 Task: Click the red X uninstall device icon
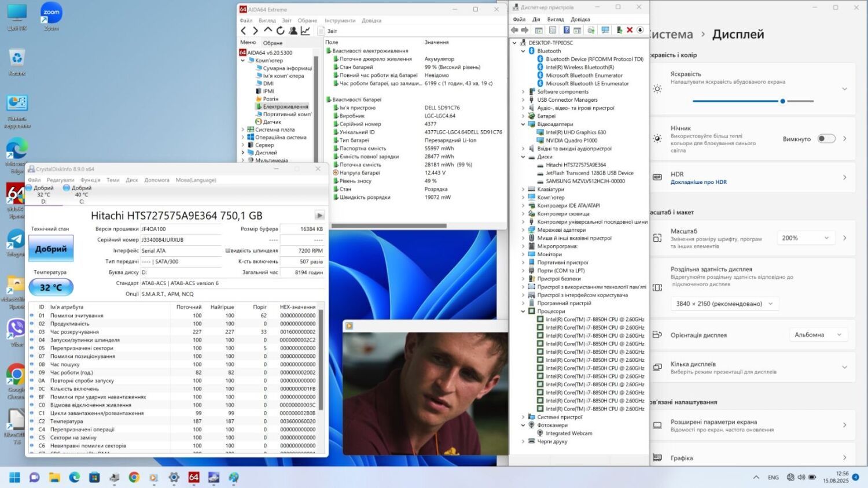(x=630, y=30)
